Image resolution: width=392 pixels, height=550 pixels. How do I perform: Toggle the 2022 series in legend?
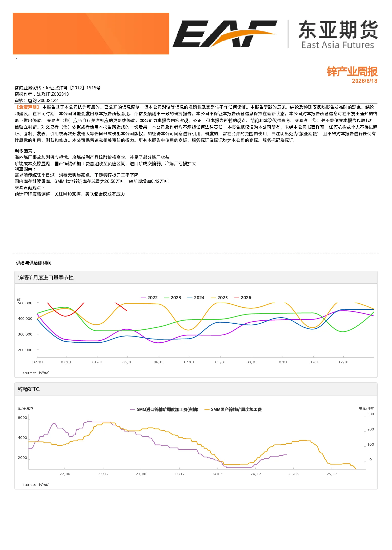149,298
